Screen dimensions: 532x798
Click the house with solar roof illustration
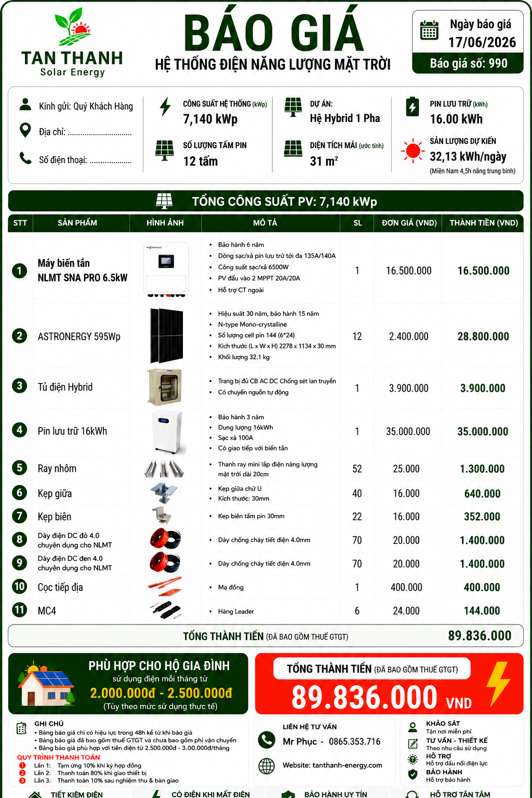tap(46, 684)
